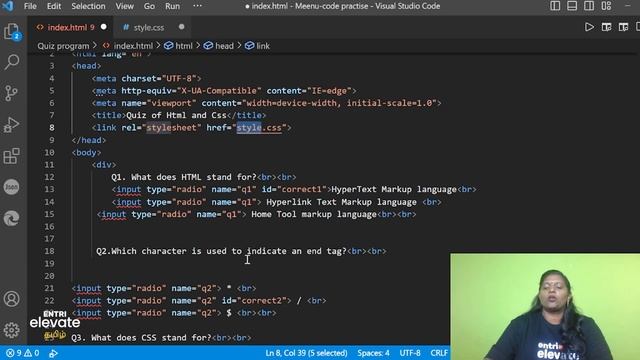
Task: Toggle secondary side bar layout icon
Action: 589,6
